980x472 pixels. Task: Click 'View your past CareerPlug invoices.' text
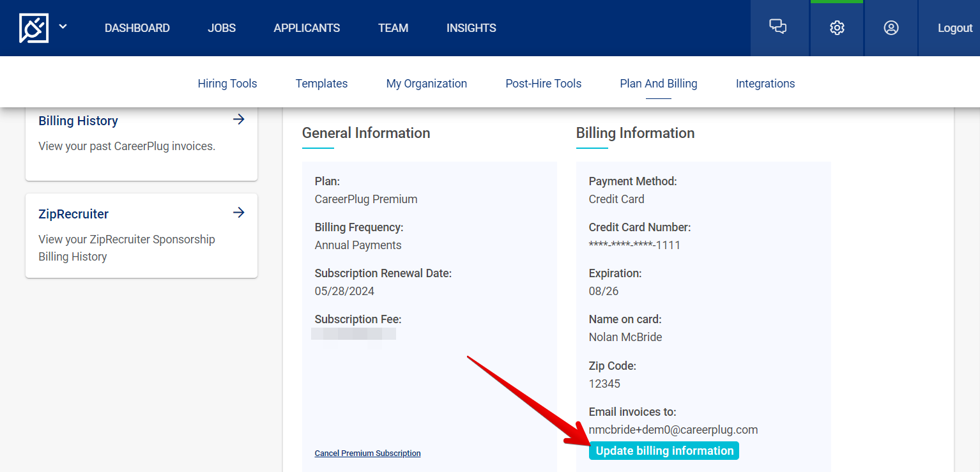pyautogui.click(x=127, y=146)
